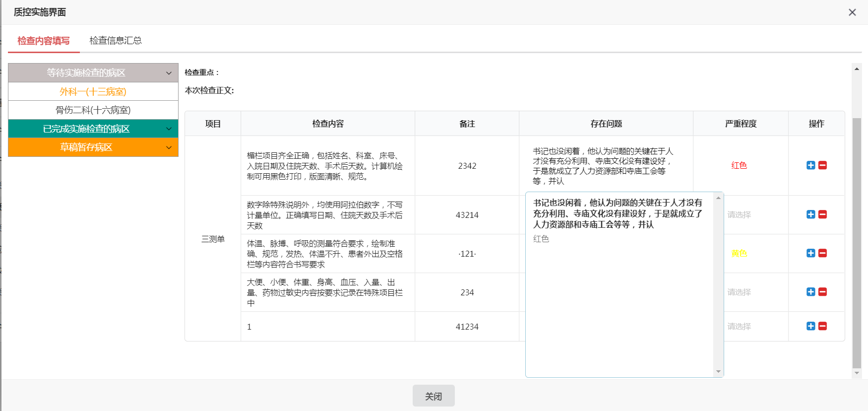868x411 pixels.
Task: Click the 检查内容 column header
Action: [328, 124]
